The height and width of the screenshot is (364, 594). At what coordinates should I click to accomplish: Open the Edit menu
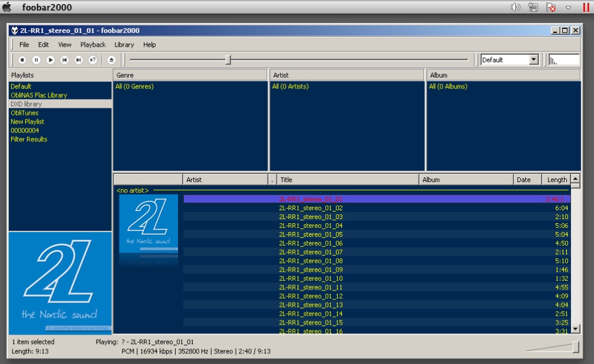(x=43, y=45)
